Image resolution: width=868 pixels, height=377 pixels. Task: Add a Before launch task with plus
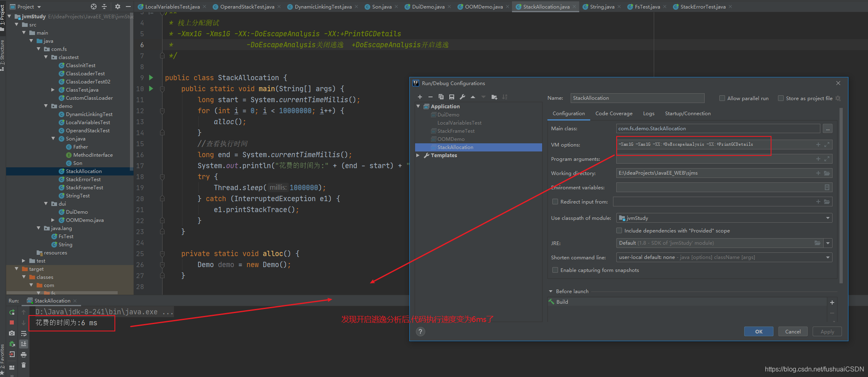click(832, 302)
